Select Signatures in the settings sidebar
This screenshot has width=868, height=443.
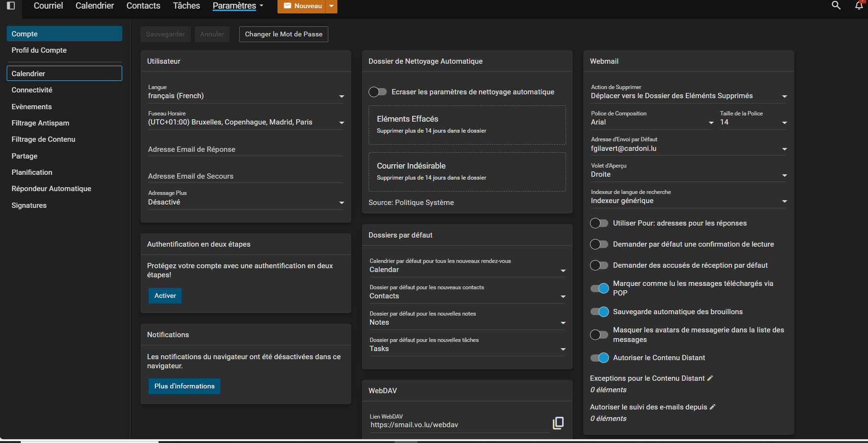29,205
